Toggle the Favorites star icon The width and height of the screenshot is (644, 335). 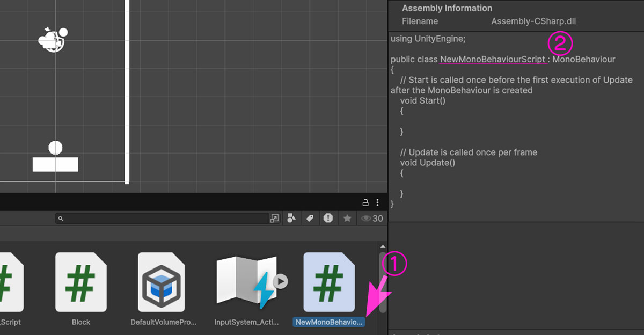[347, 218]
